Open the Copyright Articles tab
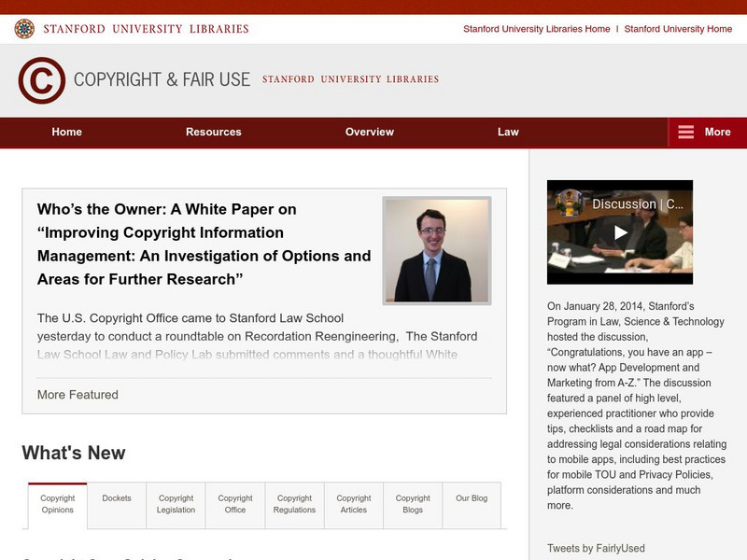Viewport: 747px width, 560px height. pos(352,504)
